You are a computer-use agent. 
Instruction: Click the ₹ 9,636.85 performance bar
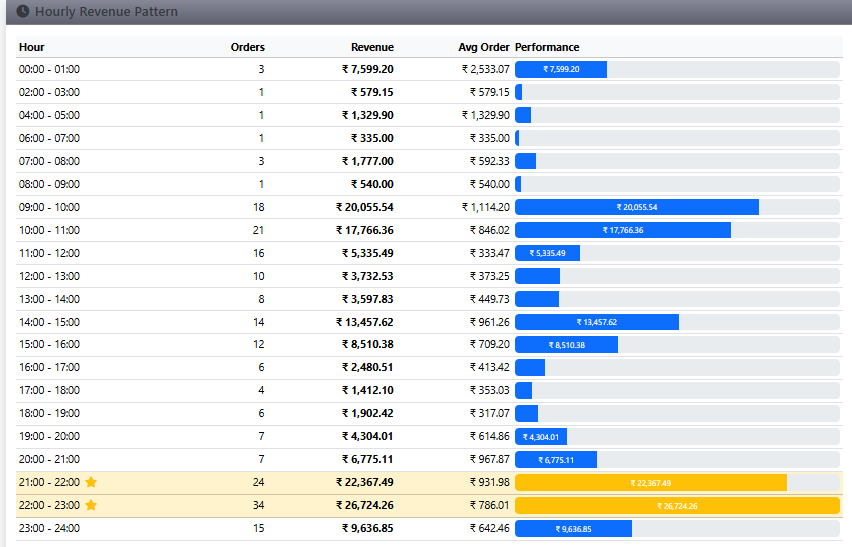[573, 529]
